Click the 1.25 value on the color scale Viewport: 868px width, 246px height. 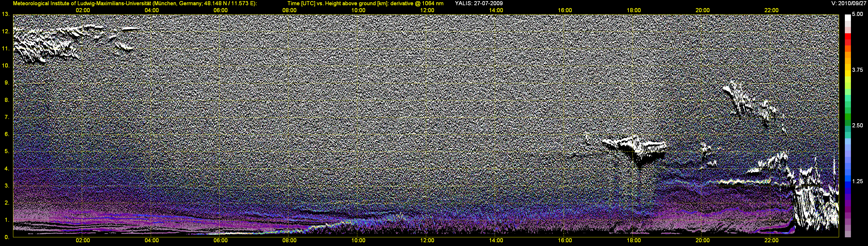[858, 181]
